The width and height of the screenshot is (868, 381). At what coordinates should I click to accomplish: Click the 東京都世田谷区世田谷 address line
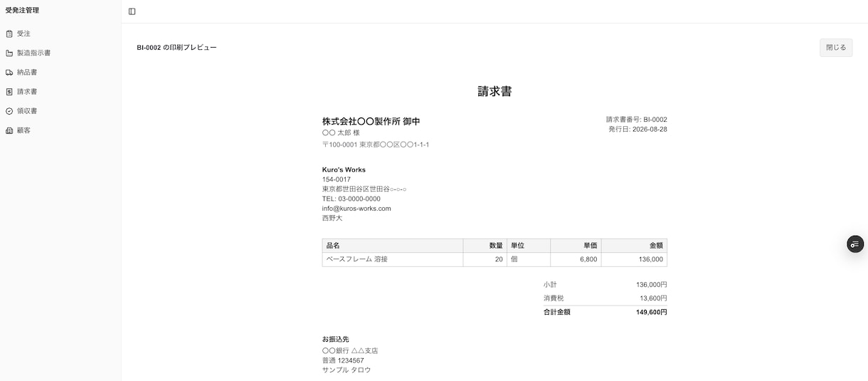point(364,189)
